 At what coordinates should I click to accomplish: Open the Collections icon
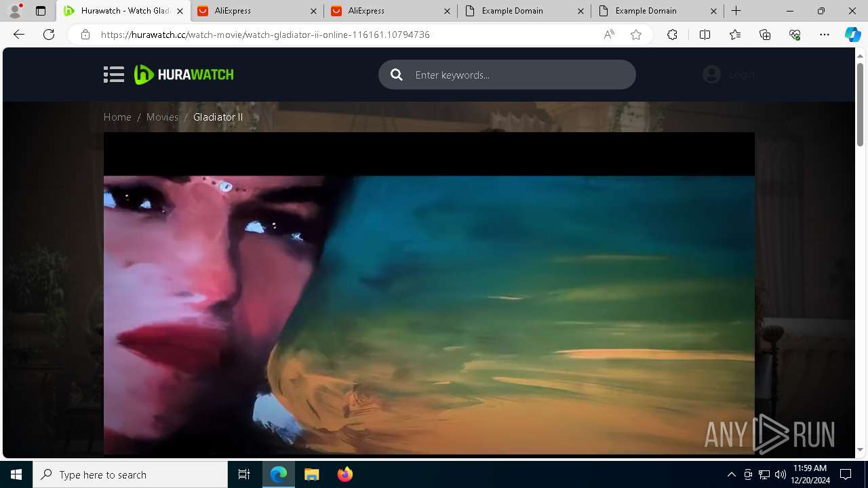point(765,35)
